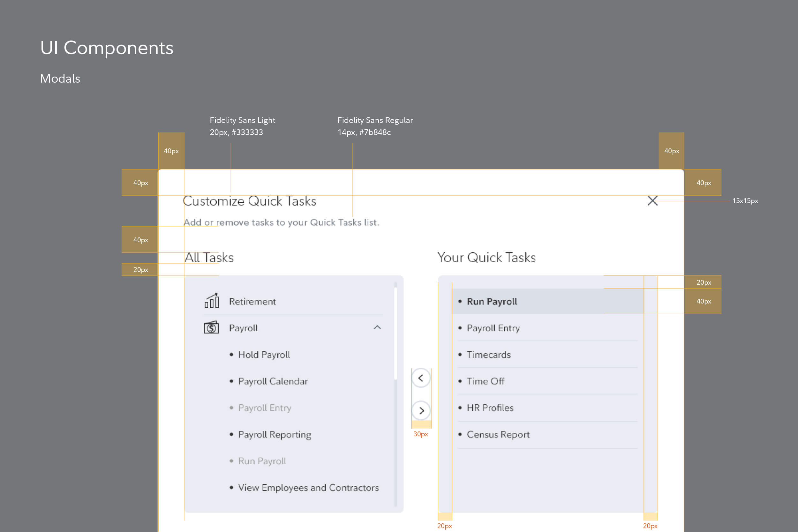Select Payroll Reporting task

275,435
